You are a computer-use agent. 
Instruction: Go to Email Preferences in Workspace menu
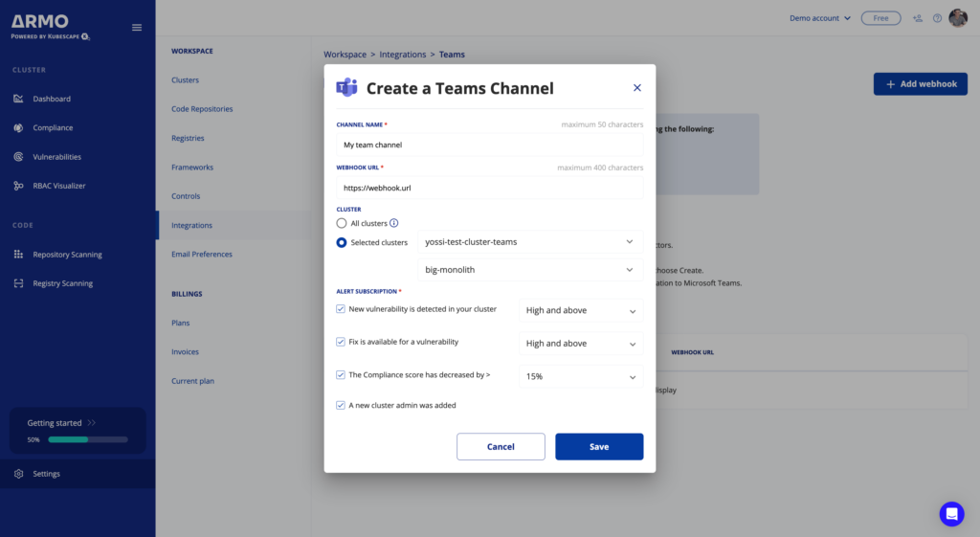coord(202,254)
